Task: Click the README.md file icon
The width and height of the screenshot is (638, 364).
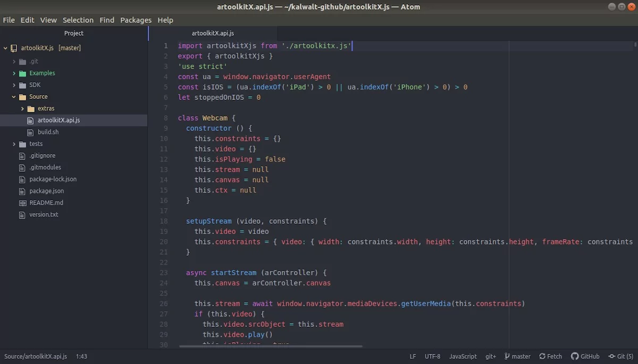Action: click(x=22, y=203)
